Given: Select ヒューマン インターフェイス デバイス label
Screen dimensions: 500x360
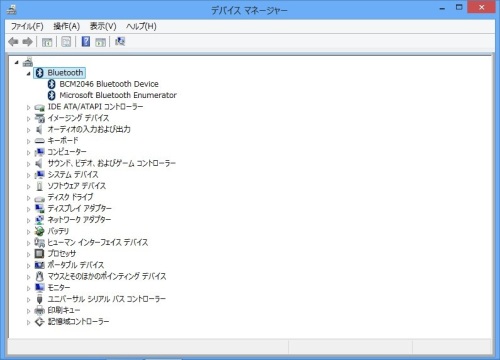Looking at the screenshot, I should (x=98, y=242).
